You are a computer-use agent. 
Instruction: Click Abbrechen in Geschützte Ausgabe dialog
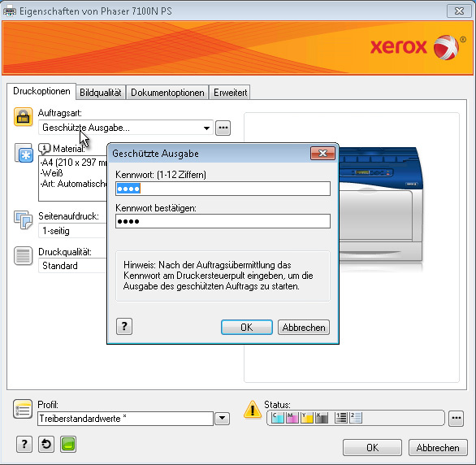pos(304,327)
